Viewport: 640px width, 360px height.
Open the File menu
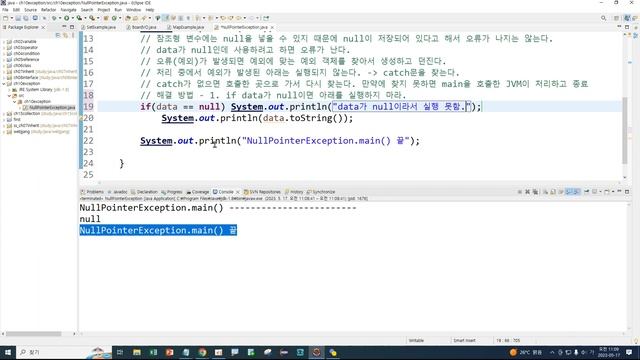click(5, 9)
